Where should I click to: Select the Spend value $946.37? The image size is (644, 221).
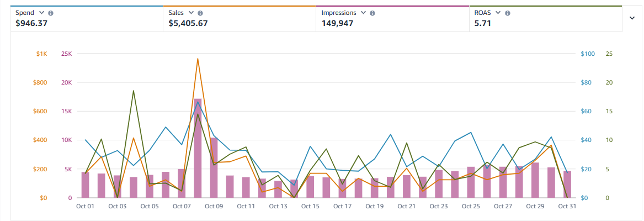pos(31,23)
